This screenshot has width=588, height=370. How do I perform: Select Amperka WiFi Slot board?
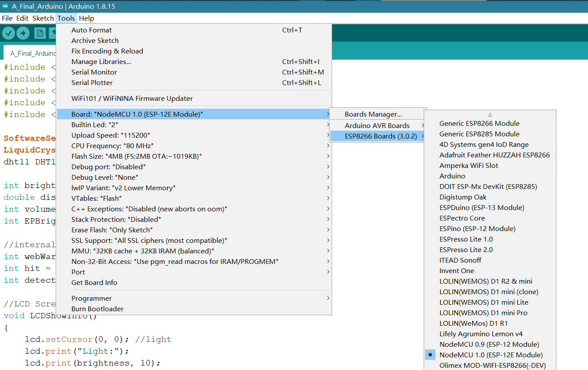(x=490, y=166)
